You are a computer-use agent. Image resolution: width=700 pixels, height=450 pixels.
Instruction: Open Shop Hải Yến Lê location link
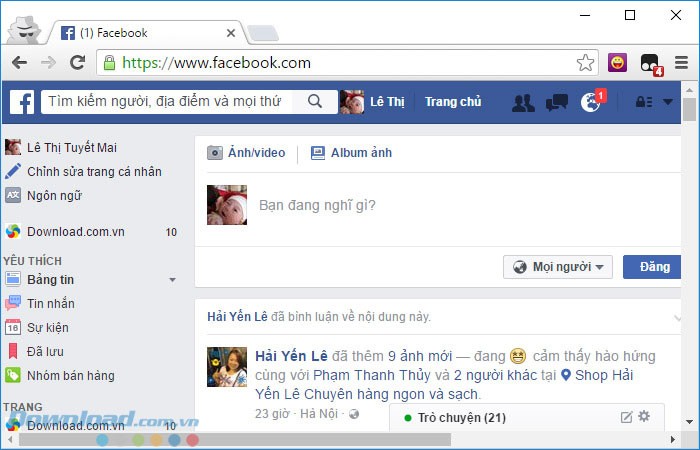(604, 375)
